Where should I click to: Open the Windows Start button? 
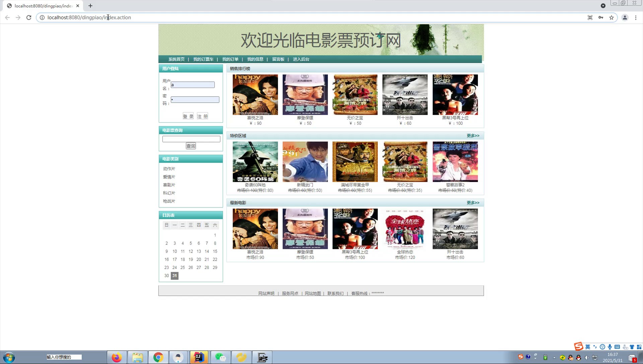pyautogui.click(x=9, y=357)
